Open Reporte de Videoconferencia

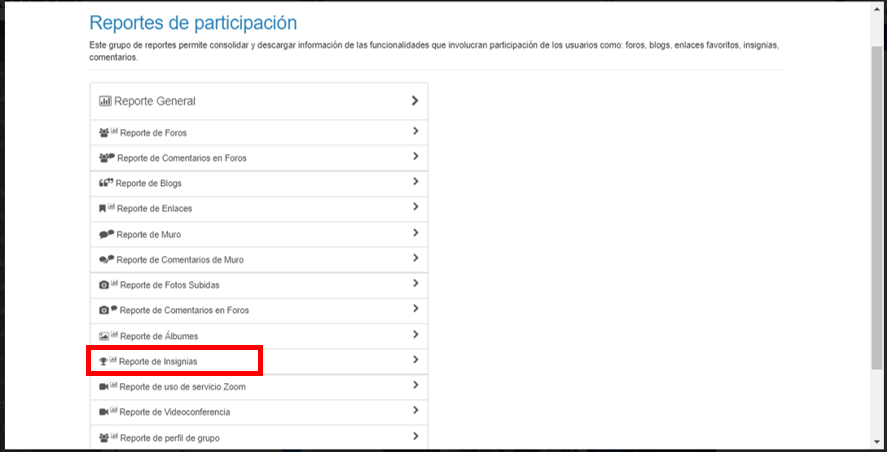259,412
